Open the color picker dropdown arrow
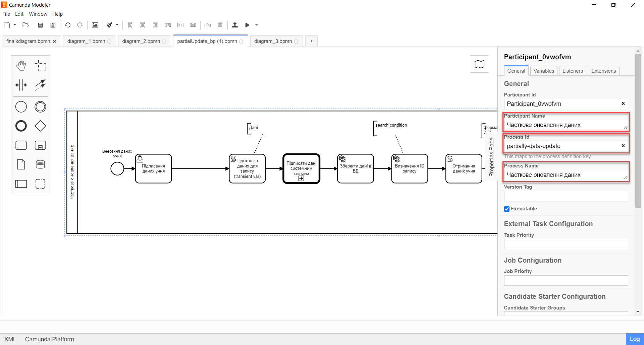 point(117,25)
